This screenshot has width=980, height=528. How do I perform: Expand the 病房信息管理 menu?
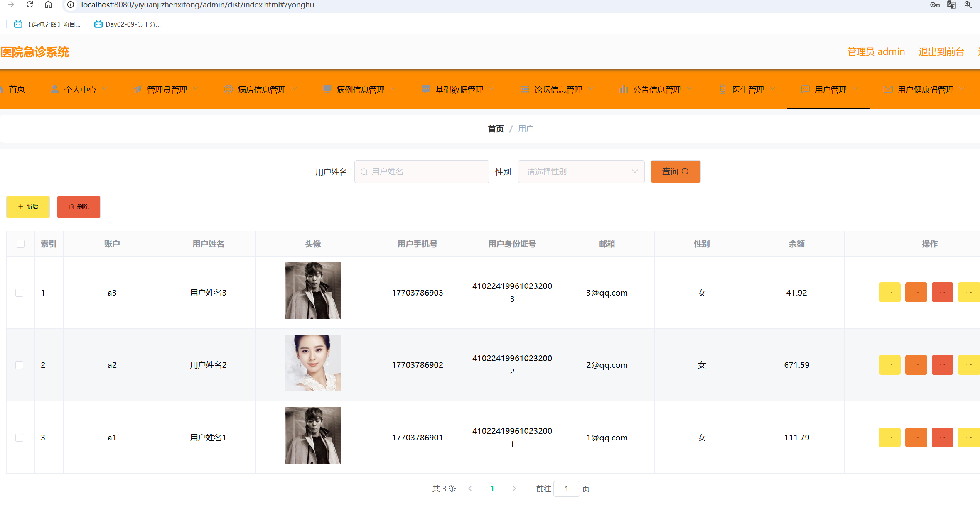[261, 89]
